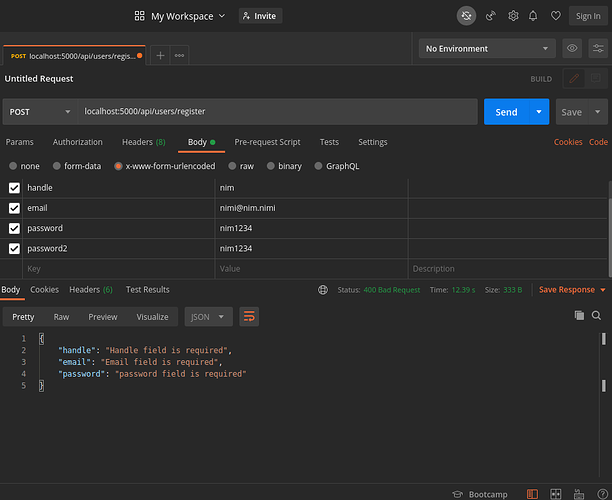Switch to Params tab
The width and height of the screenshot is (612, 500).
coord(20,142)
